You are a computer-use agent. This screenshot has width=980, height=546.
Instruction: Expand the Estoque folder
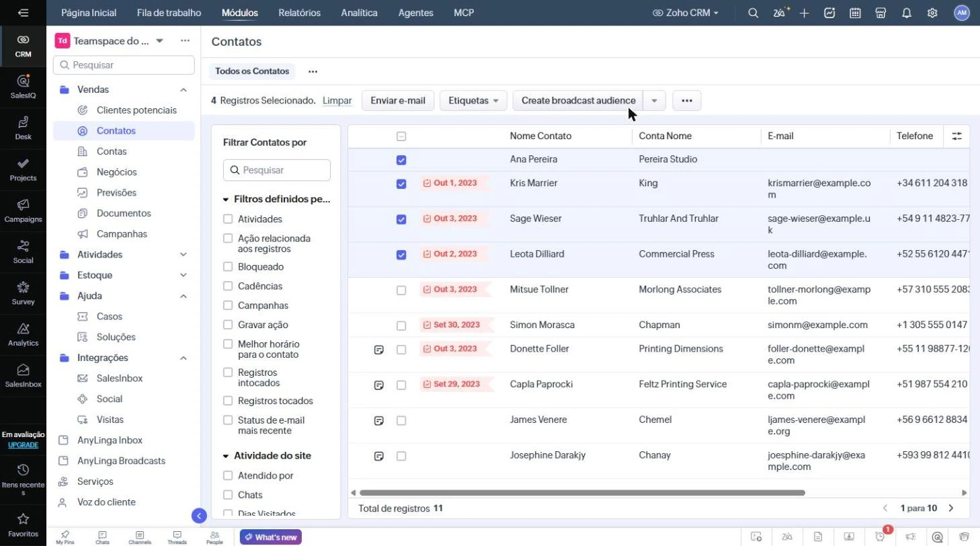point(183,275)
